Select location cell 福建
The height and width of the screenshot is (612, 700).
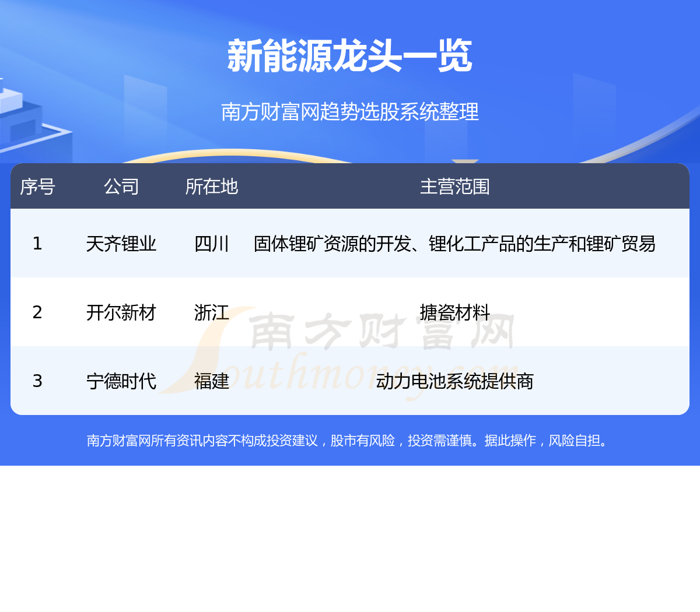(212, 381)
